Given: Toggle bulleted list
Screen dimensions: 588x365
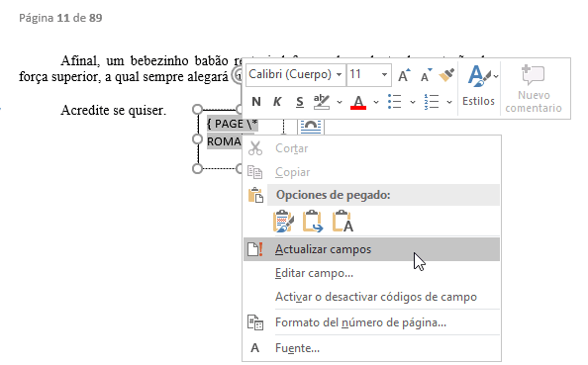Looking at the screenshot, I should 395,102.
